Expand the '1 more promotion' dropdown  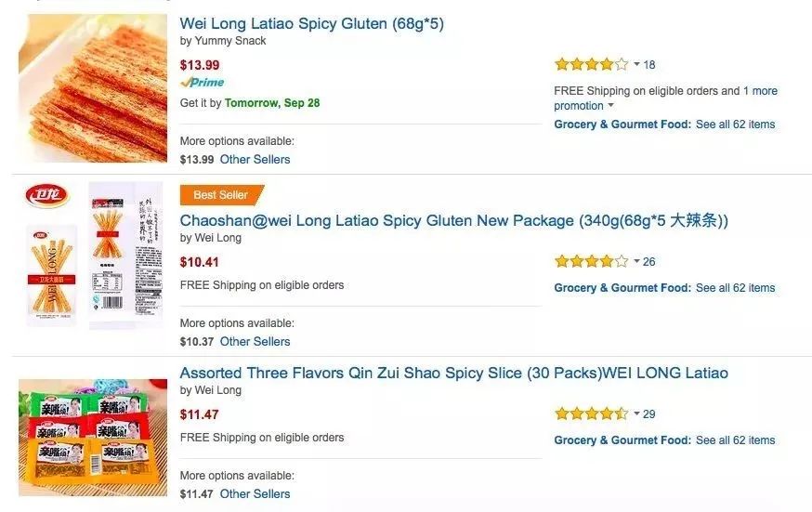(610, 106)
